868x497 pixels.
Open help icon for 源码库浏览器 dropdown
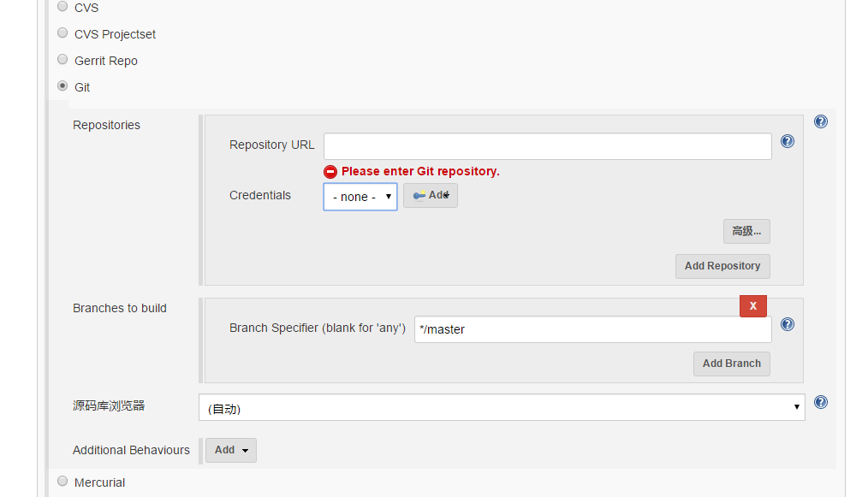[x=820, y=402]
